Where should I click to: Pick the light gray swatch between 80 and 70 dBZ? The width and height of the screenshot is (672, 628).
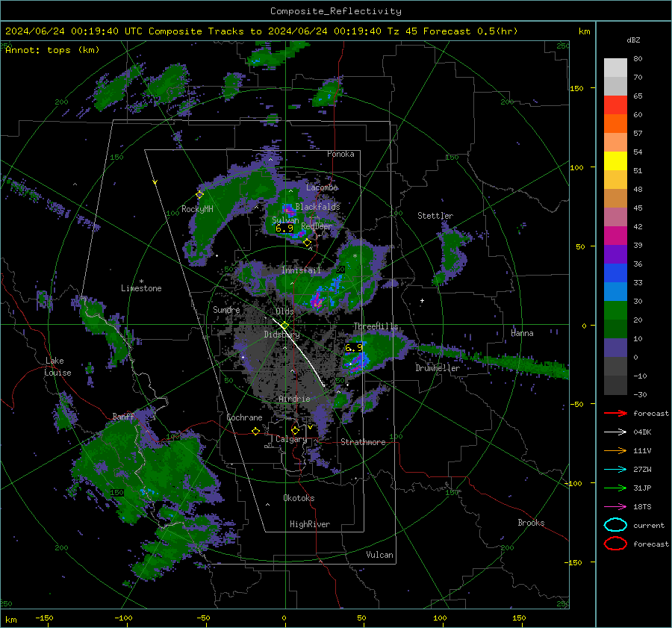pyautogui.click(x=615, y=68)
